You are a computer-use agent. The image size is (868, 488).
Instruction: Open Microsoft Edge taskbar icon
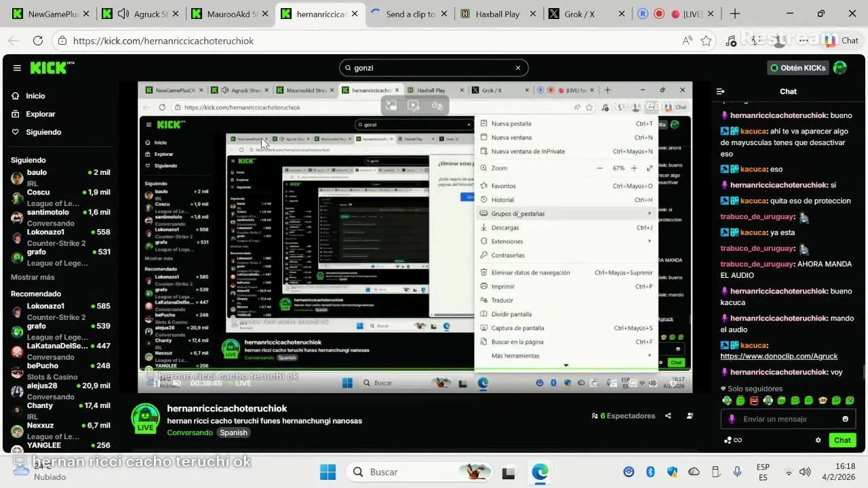click(x=540, y=472)
